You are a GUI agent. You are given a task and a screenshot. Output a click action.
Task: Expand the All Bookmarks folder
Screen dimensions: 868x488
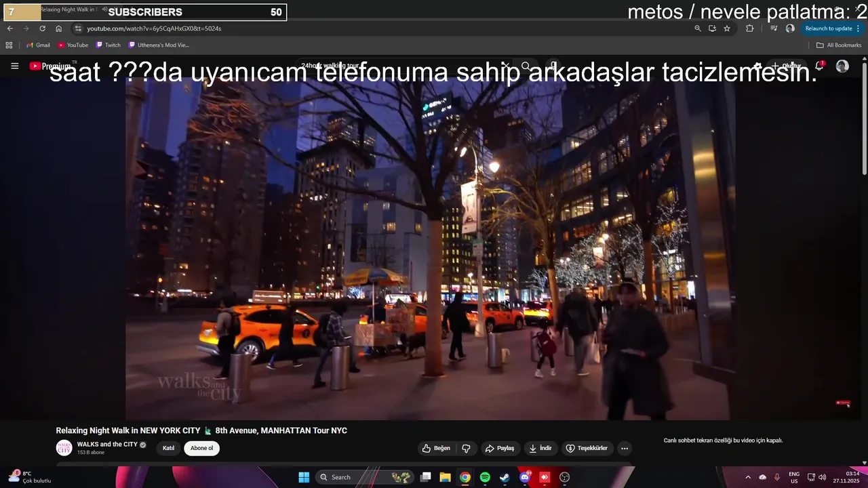pos(839,45)
